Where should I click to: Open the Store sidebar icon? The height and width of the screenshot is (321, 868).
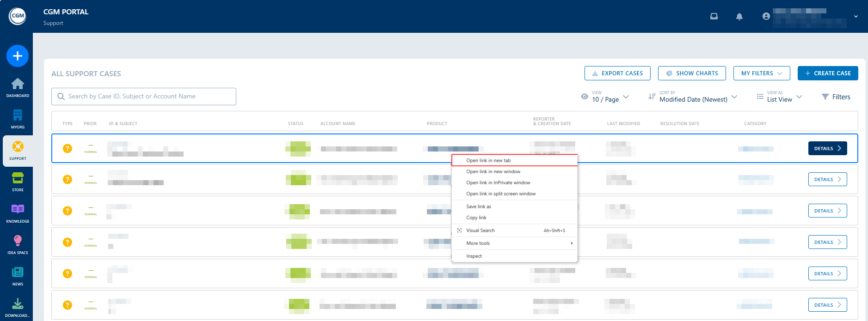coord(18,179)
